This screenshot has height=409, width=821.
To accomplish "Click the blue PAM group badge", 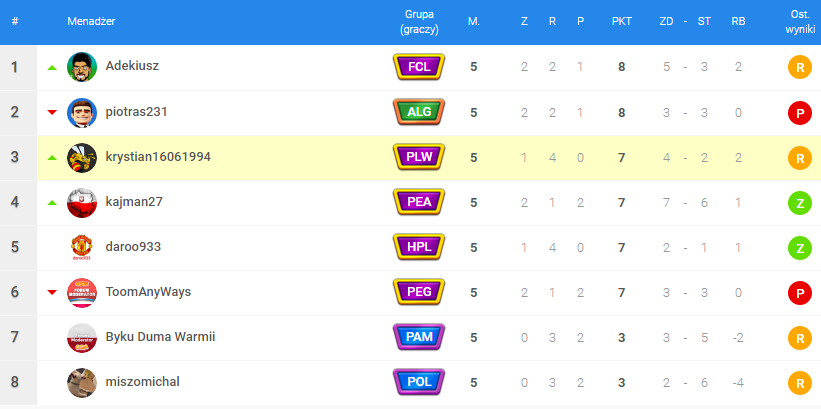I will point(419,337).
